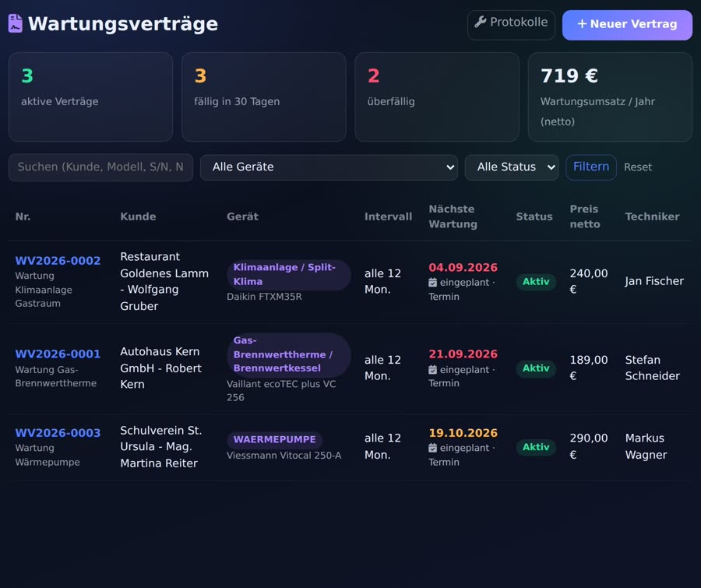Viewport: 701px width, 588px height.
Task: Click the Nächste Wartung column header
Action: tap(453, 217)
